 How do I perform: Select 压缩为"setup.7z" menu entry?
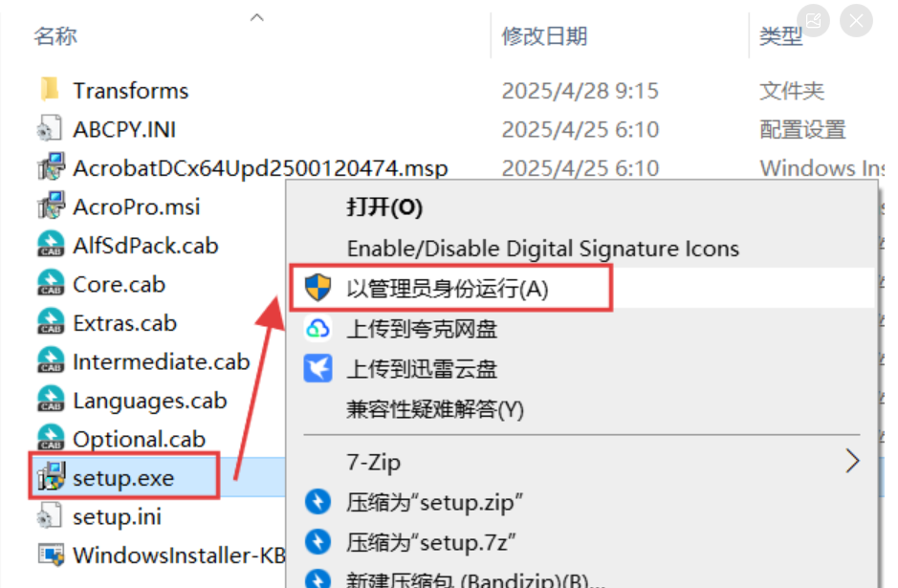[x=431, y=542]
